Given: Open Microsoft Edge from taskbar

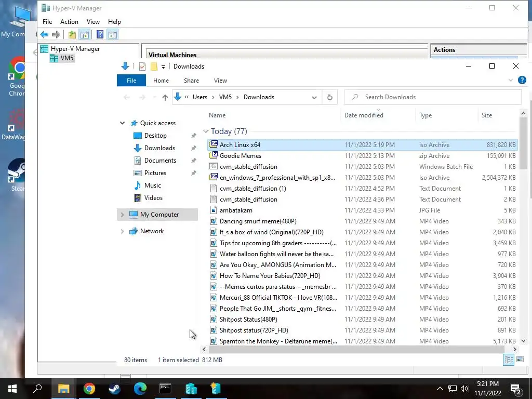Looking at the screenshot, I should pos(140,389).
